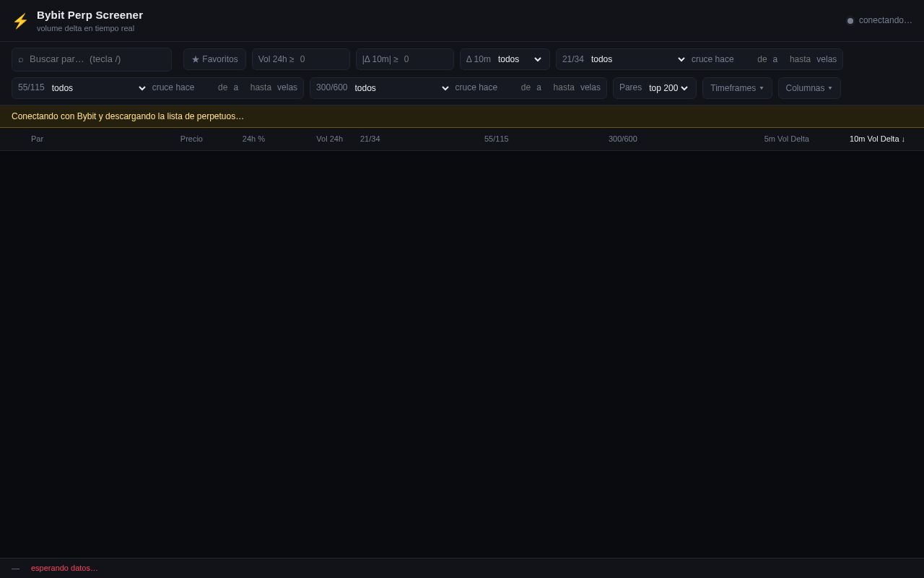This screenshot has height=578, width=924.
Task: Sort by the Par column header
Action: (37, 139)
